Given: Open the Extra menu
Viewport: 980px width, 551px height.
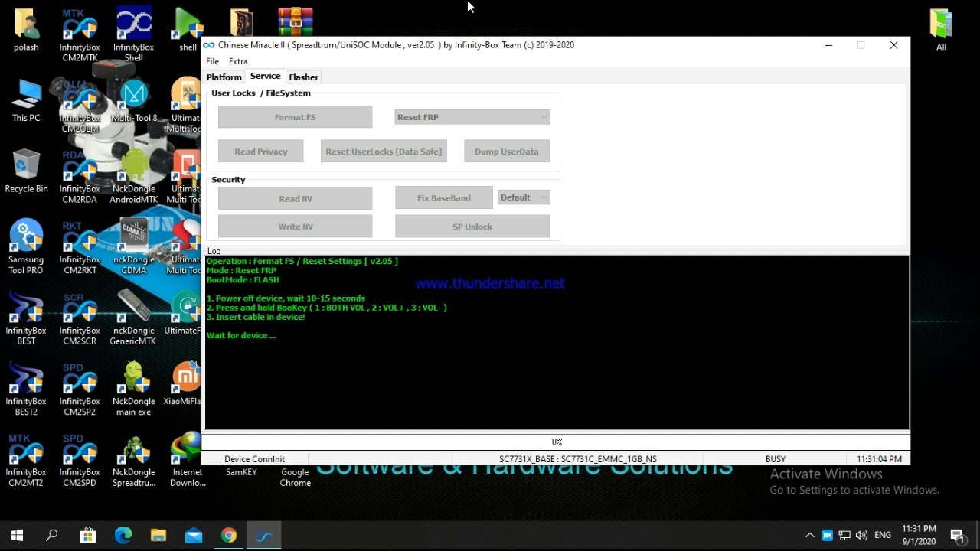Looking at the screenshot, I should pyautogui.click(x=238, y=61).
